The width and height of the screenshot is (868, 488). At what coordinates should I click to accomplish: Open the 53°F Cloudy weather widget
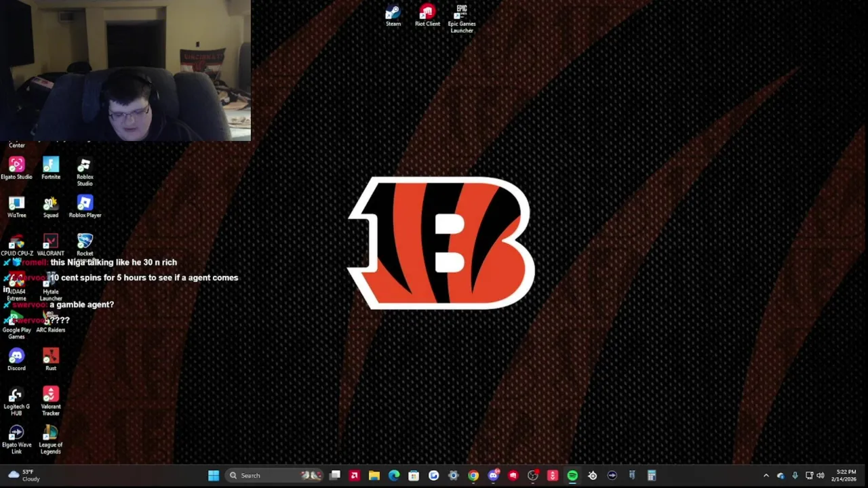23,476
